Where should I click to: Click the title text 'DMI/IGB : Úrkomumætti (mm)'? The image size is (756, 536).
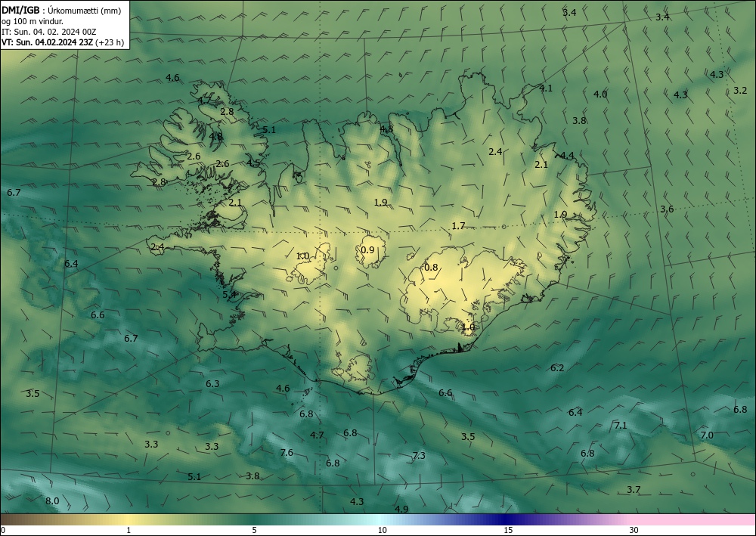[61, 10]
